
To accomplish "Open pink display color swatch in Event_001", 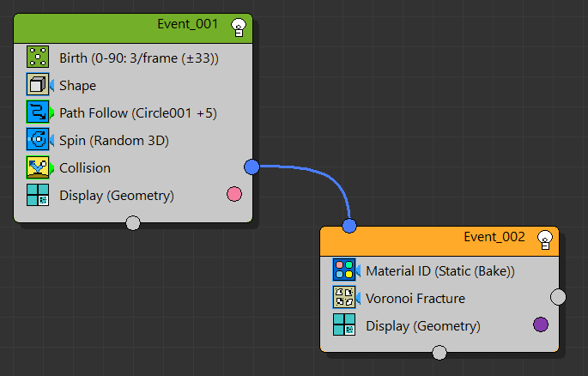I will tap(233, 195).
